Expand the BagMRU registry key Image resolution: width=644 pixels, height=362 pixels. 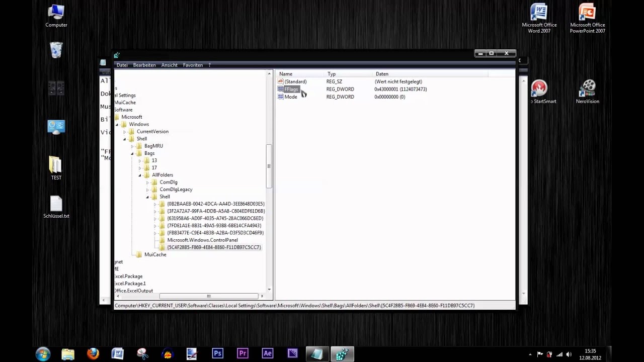point(133,146)
